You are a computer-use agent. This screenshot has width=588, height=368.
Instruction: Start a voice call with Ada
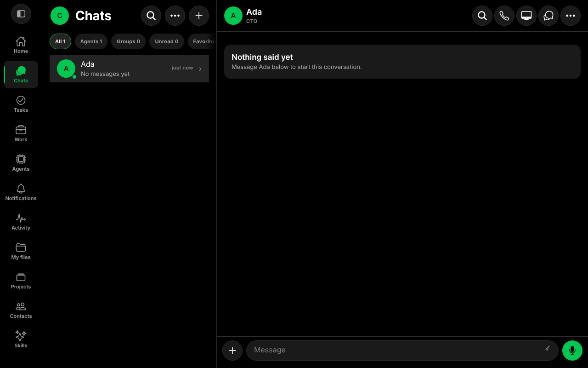coord(504,16)
